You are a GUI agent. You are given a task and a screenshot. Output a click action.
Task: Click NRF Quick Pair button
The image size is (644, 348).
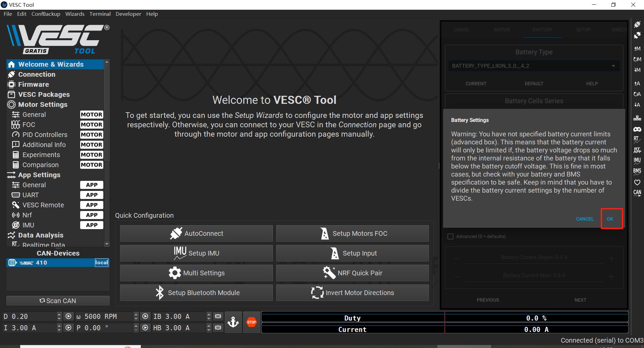click(353, 273)
